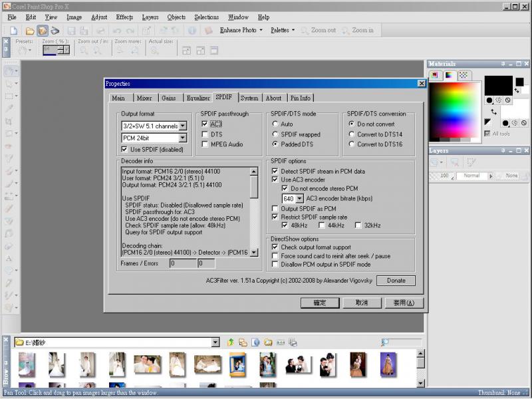Image resolution: width=532 pixels, height=399 pixels.
Task: Enable Output SPDIF as PCM
Action: click(275, 207)
